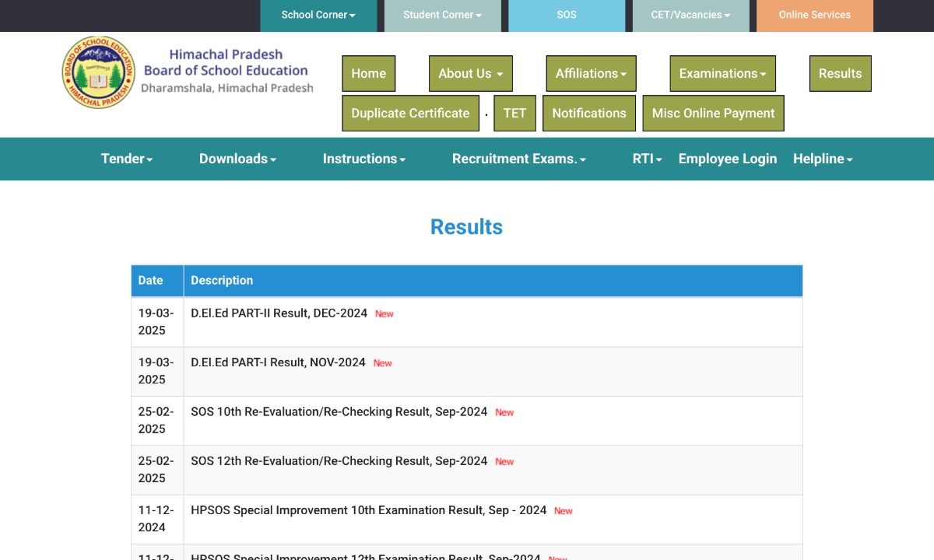Viewport: 934px width, 560px height.
Task: Click the Results page heading
Action: coord(466,227)
